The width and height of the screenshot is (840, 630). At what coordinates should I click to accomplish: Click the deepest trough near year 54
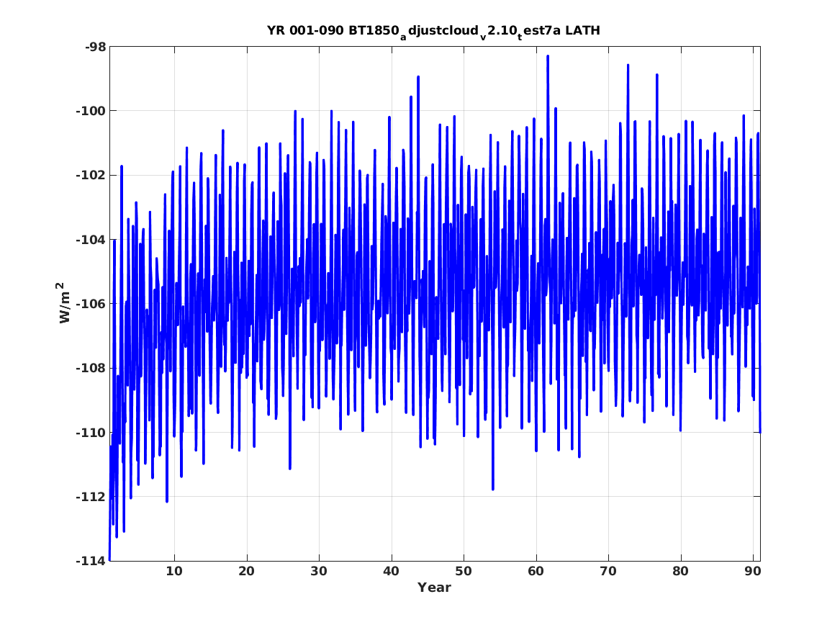point(493,489)
